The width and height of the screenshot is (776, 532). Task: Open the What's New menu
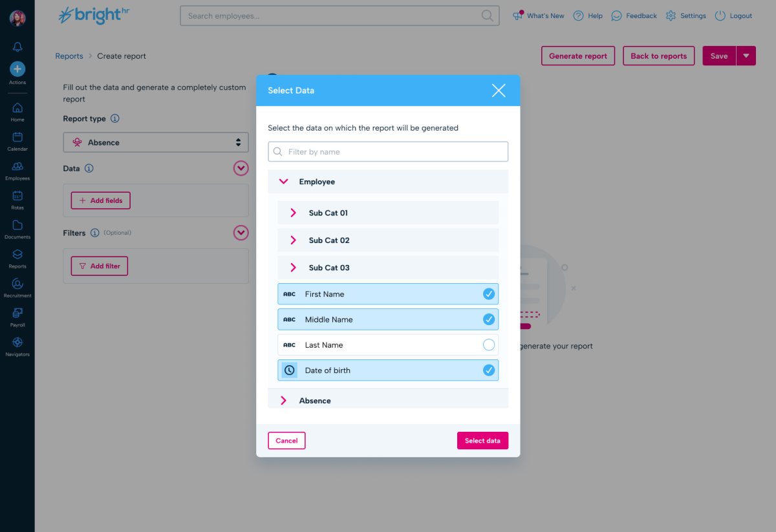point(538,16)
